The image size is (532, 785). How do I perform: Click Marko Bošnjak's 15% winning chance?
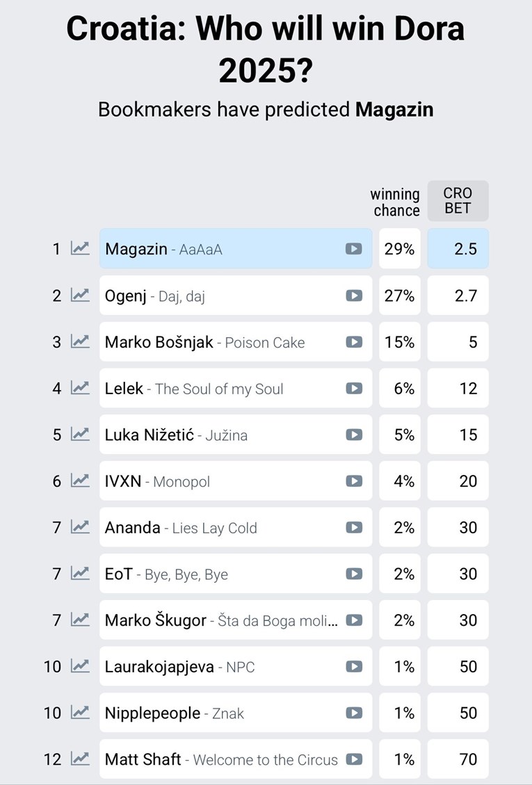399,342
